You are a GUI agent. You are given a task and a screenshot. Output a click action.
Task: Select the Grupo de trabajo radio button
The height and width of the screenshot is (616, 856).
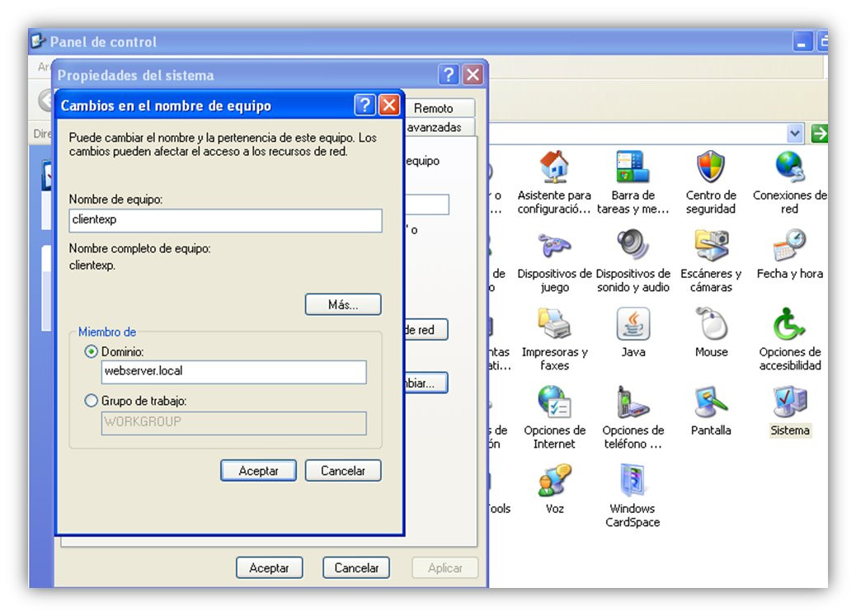point(92,401)
